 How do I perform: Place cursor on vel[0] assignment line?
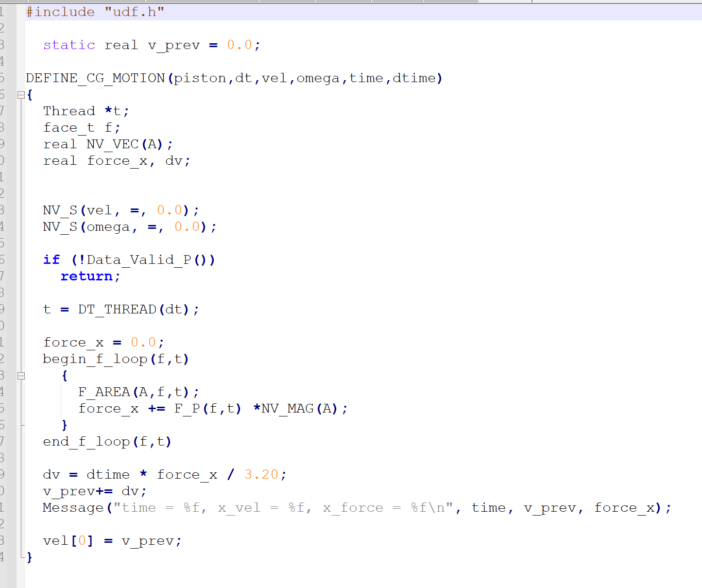pos(68,540)
